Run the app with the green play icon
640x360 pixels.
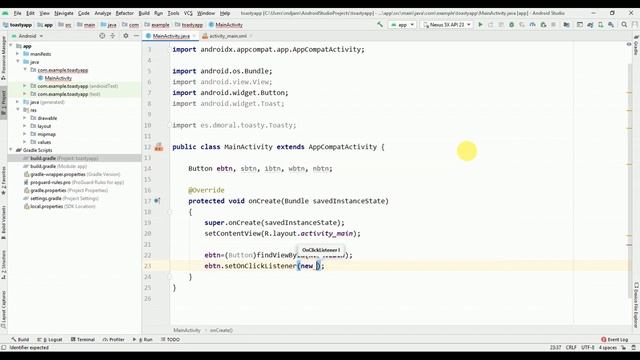point(480,25)
